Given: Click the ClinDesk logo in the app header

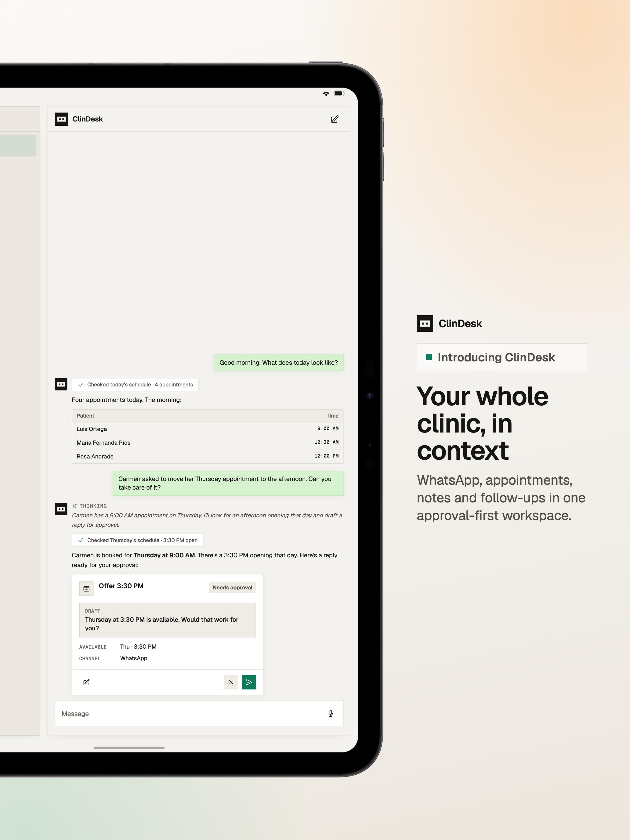Looking at the screenshot, I should tap(61, 119).
